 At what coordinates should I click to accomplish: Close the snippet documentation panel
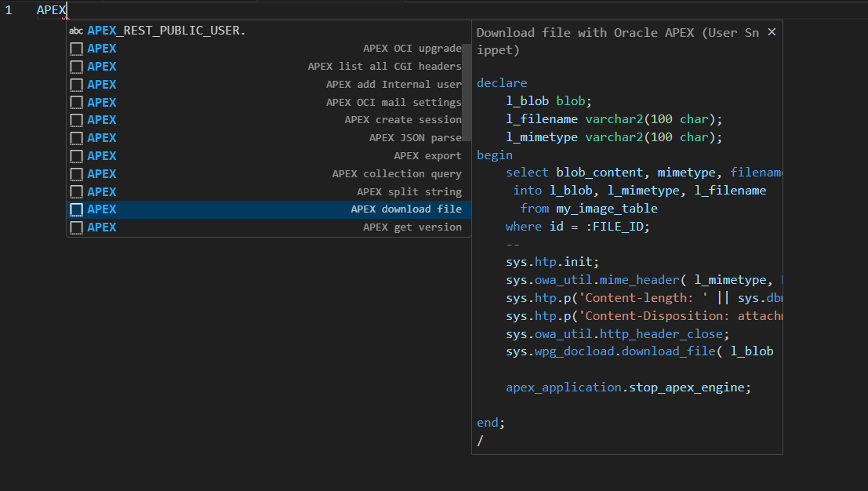(772, 33)
